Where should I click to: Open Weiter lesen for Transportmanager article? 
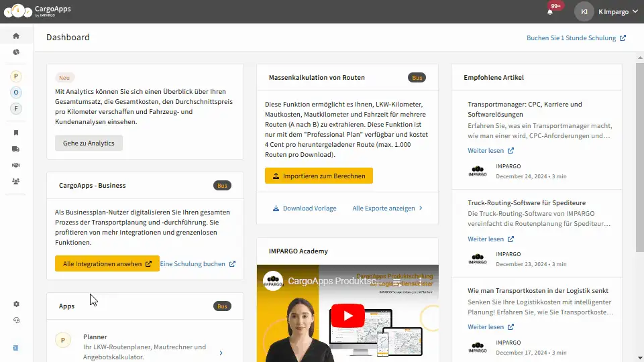490,151
